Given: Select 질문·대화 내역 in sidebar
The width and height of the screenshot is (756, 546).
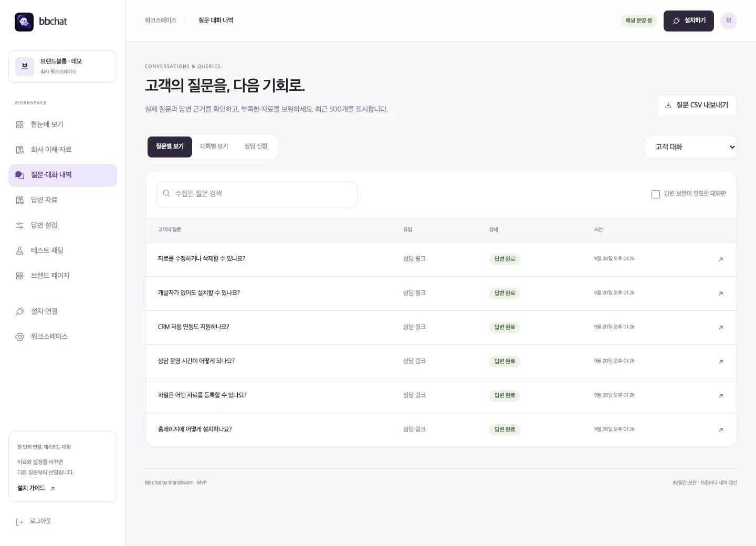Looking at the screenshot, I should (x=62, y=175).
